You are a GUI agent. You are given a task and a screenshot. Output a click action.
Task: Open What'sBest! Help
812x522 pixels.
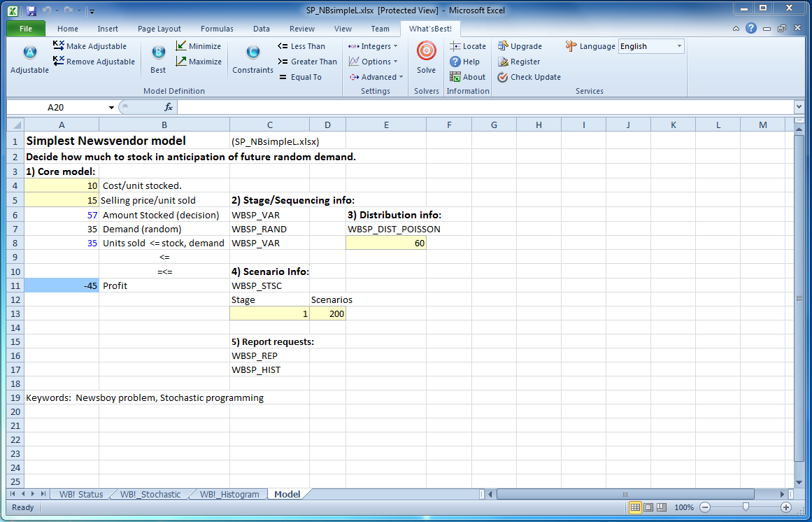(464, 62)
